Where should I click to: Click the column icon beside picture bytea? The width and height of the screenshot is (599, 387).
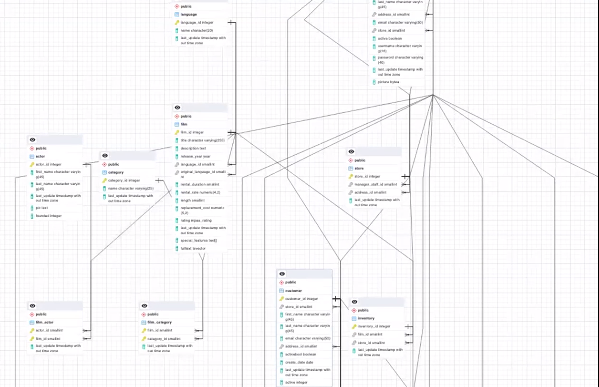374,82
